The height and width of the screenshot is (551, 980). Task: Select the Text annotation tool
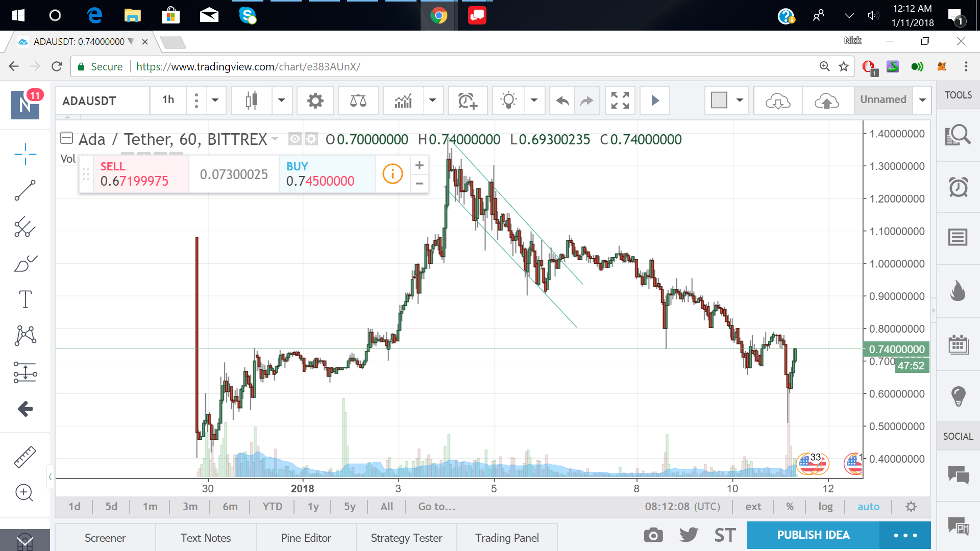24,299
